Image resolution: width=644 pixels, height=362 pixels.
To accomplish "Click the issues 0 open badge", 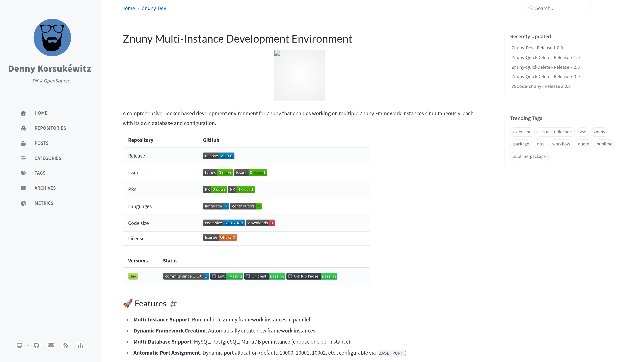I will click(x=218, y=173).
